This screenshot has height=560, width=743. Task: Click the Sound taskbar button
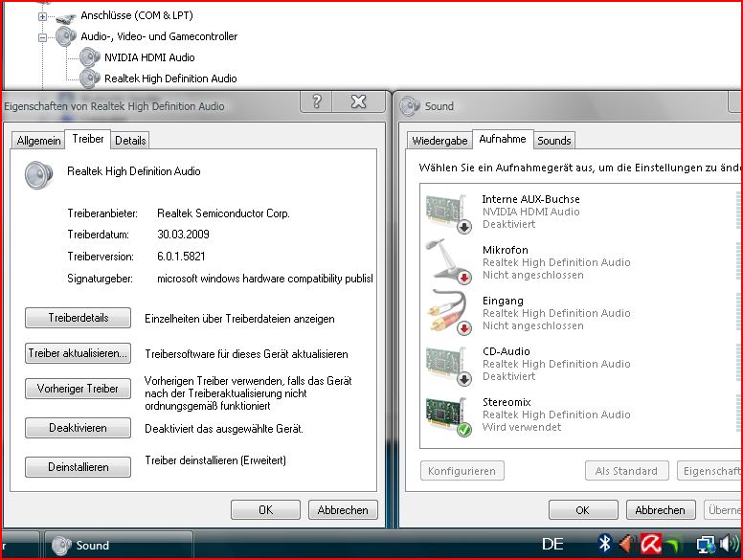click(x=119, y=545)
